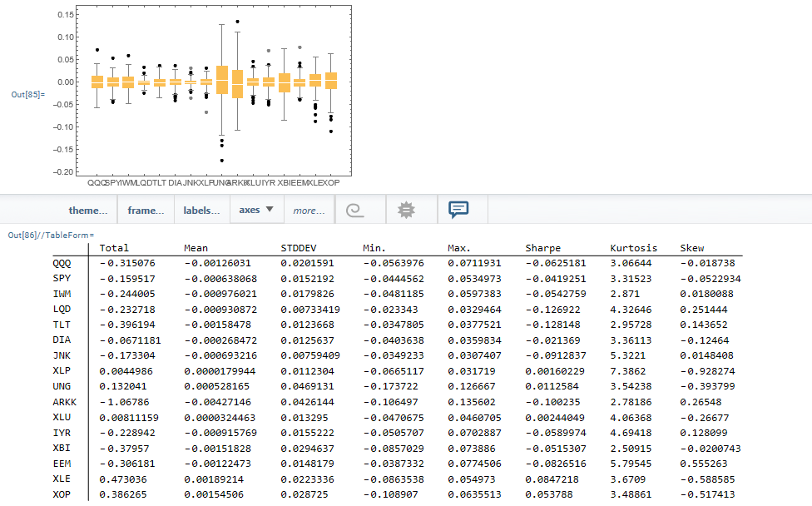Click the XOP box in the chart

click(331, 81)
